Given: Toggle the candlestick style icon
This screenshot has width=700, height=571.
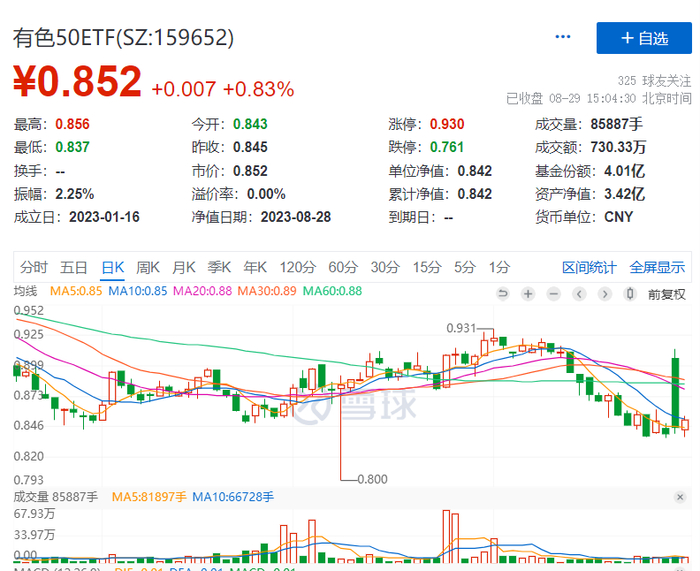Looking at the screenshot, I should pos(630,294).
